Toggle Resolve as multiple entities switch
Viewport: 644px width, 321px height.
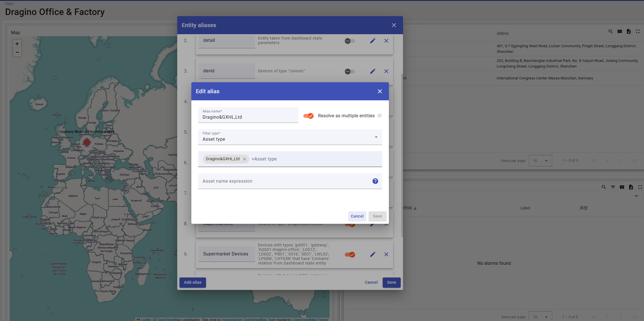click(308, 116)
